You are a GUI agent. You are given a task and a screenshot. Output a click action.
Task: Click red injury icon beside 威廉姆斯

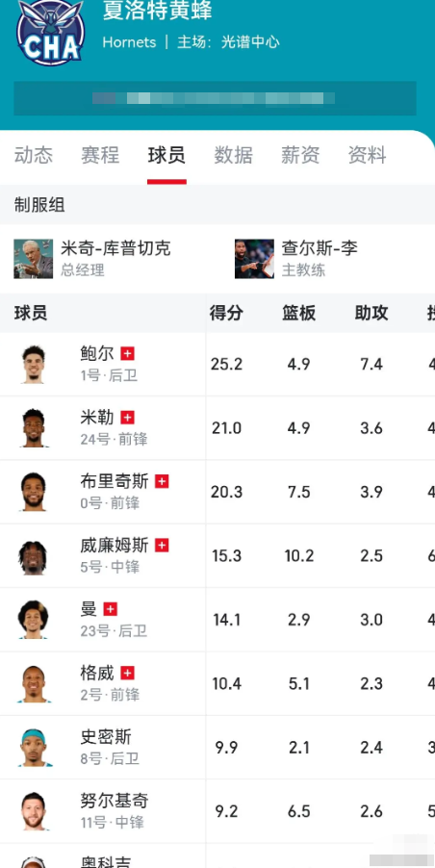[162, 546]
